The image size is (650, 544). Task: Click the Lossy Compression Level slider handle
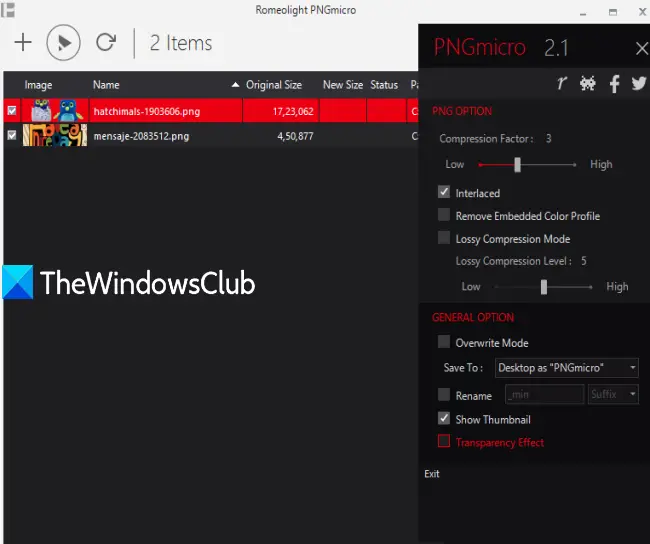point(544,287)
